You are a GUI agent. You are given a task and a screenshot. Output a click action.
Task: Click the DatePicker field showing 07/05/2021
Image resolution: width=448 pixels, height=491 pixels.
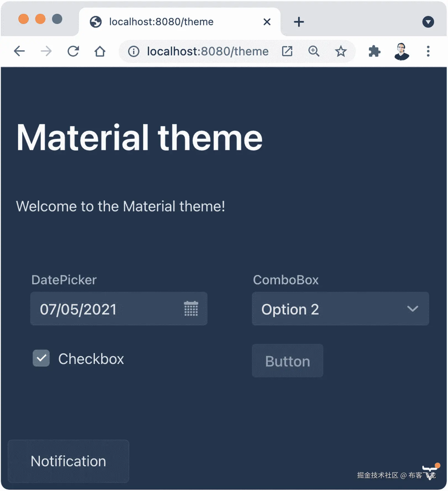[x=119, y=309]
